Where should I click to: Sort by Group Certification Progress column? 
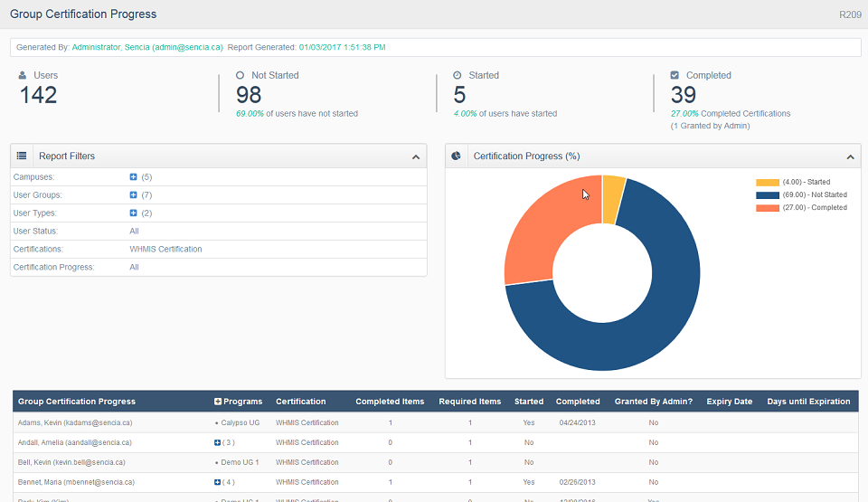(77, 402)
